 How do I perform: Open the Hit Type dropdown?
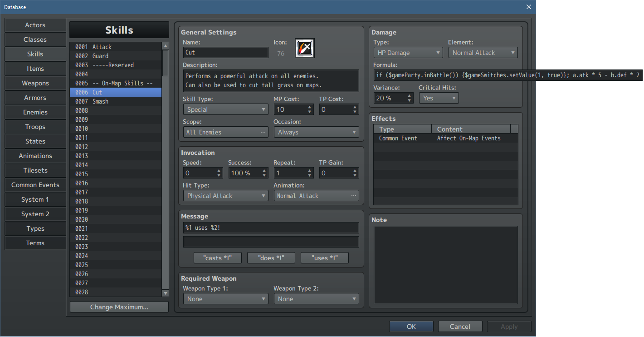pyautogui.click(x=225, y=196)
